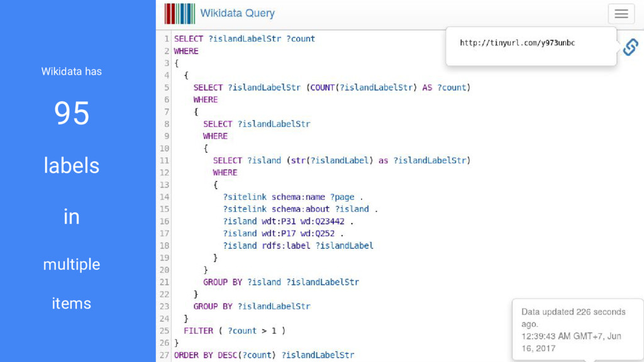
Task: Click 'Wikidata has' text in blue panel
Action: (72, 72)
